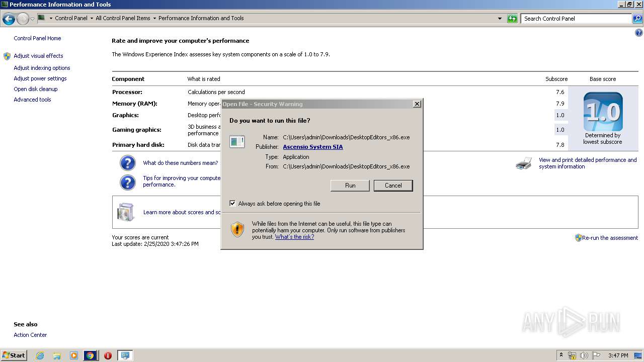Open the Ascensio System SIA publisher link
This screenshot has height=362, width=644.
(x=313, y=147)
